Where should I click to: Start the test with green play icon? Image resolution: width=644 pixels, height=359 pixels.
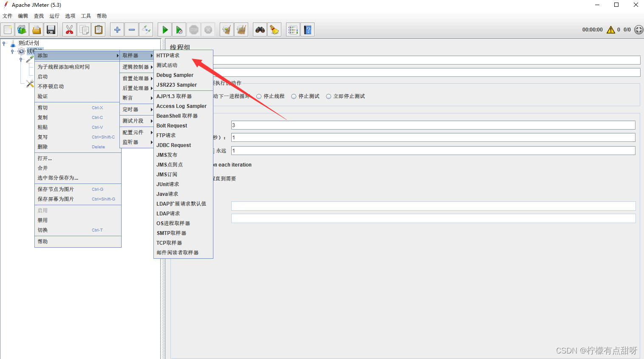pyautogui.click(x=165, y=30)
